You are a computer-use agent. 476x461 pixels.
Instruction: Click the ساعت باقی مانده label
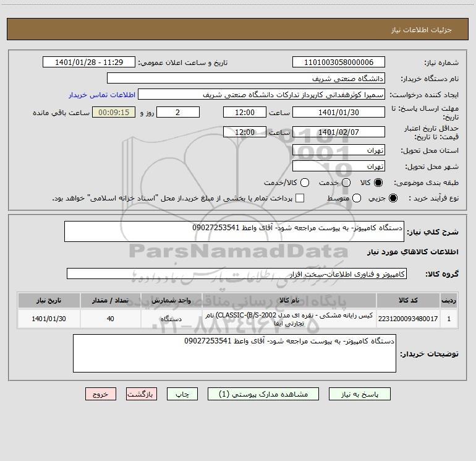coord(61,113)
